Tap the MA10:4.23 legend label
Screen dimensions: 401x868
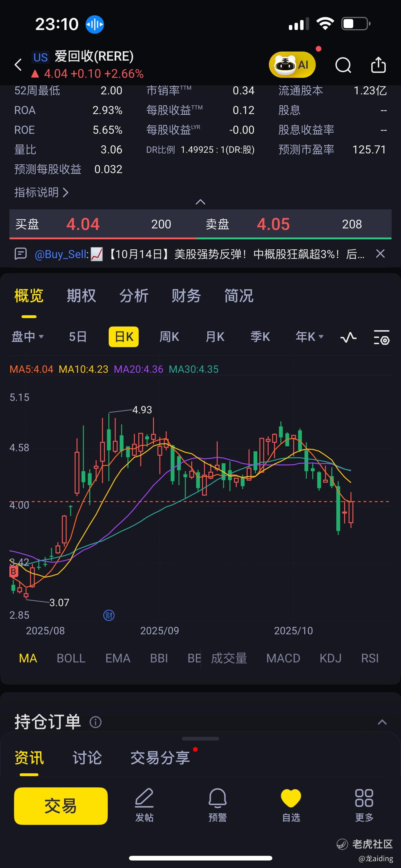point(83,369)
